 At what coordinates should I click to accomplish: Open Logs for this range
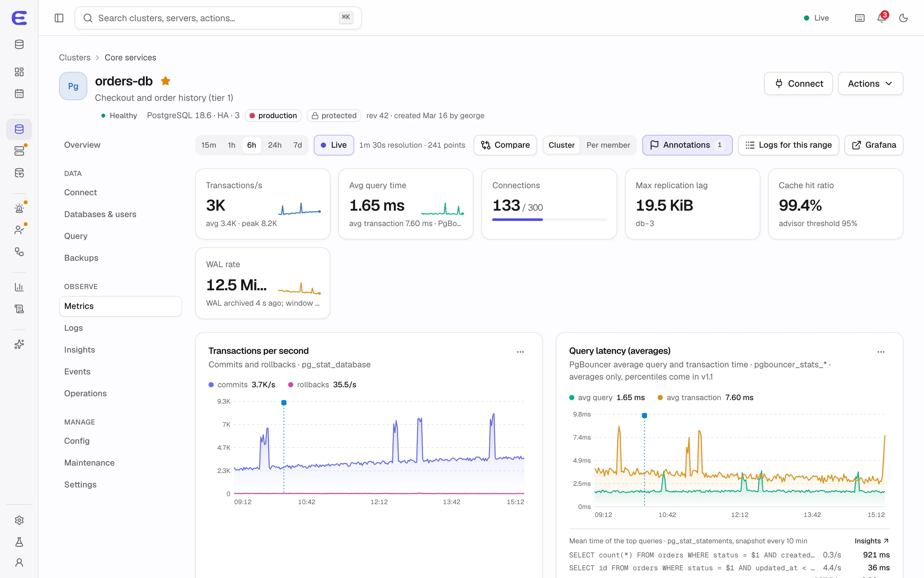click(788, 145)
